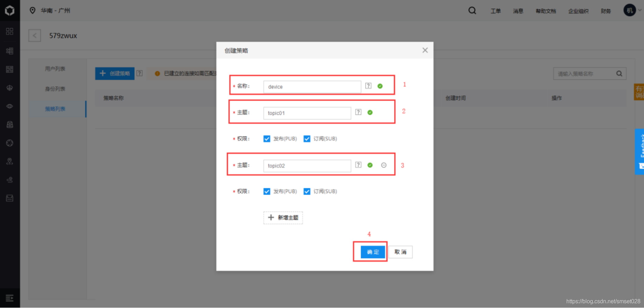Click help icon beside the topic02 field
644x308 pixels.
pos(358,165)
